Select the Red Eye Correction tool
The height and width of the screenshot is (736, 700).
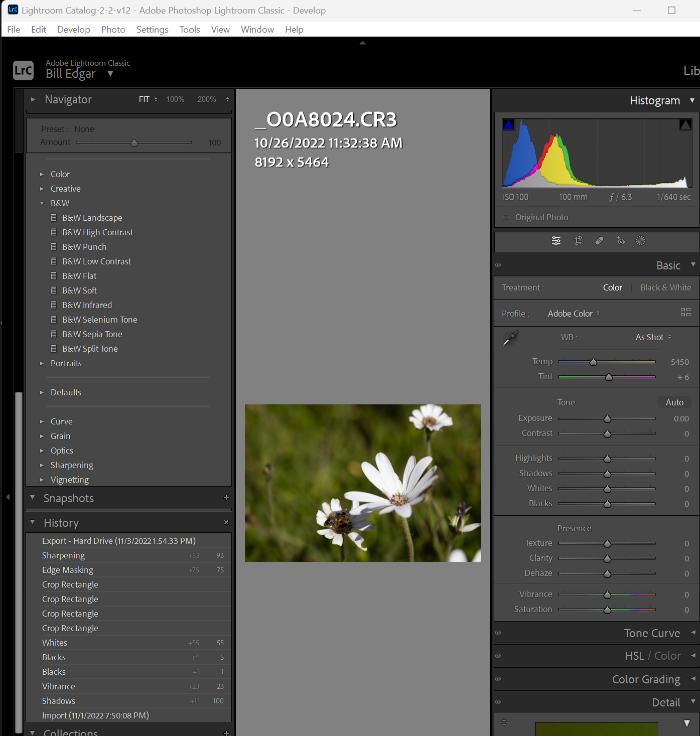pyautogui.click(x=621, y=241)
